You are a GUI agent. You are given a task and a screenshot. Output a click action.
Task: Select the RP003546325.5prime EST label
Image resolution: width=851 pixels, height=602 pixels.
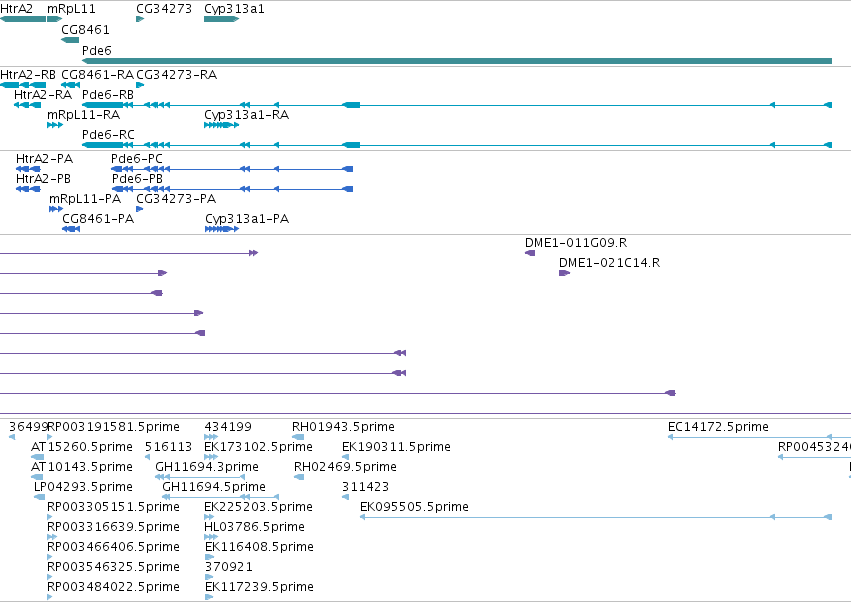coord(113,567)
